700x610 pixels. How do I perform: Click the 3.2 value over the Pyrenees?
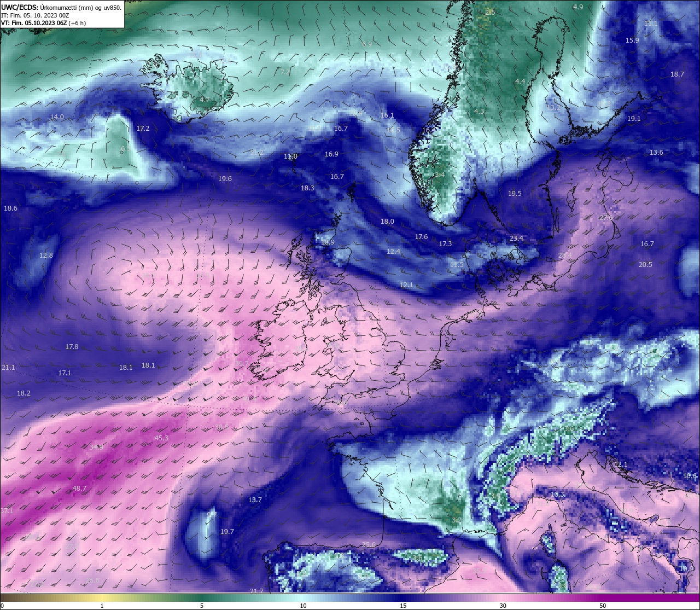457,520
